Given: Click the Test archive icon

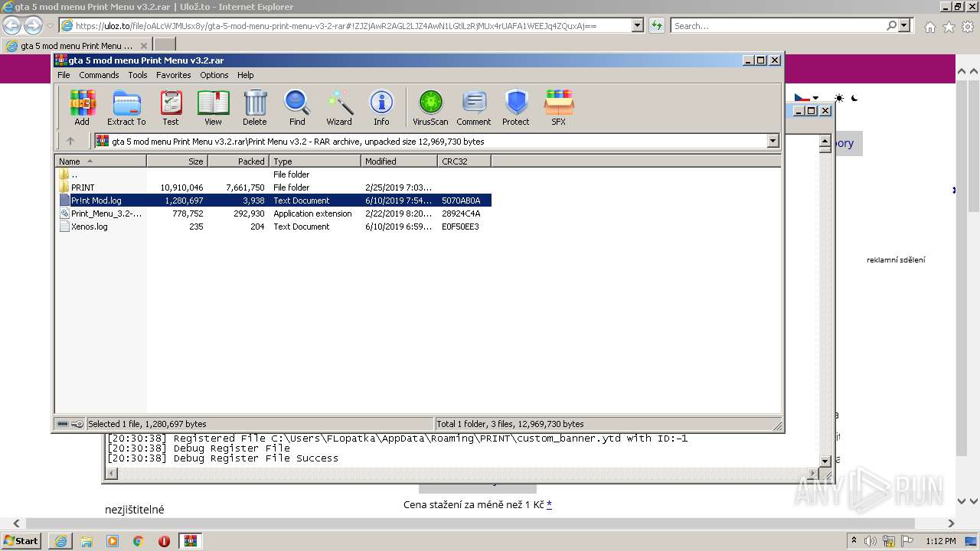Looking at the screenshot, I should coord(171,107).
